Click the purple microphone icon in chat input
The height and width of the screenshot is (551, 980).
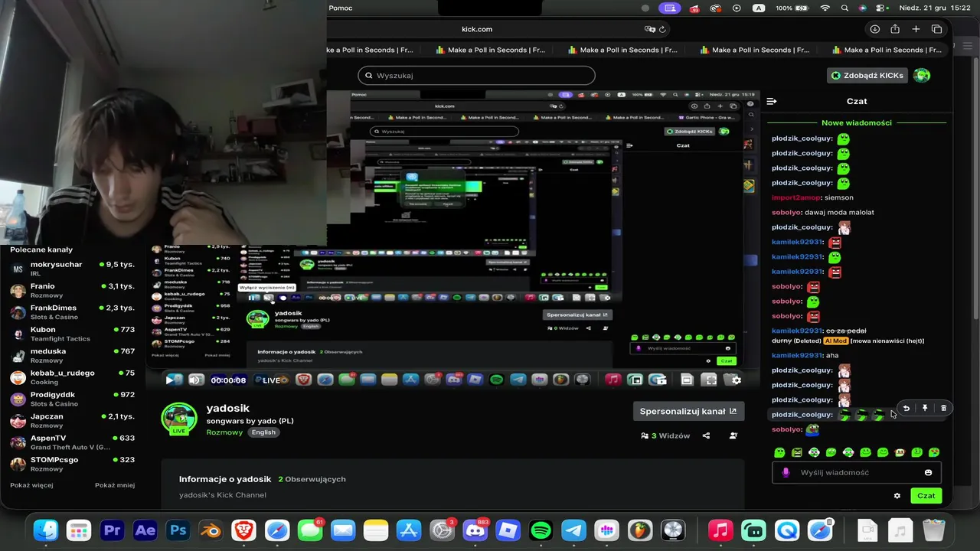[x=785, y=472]
